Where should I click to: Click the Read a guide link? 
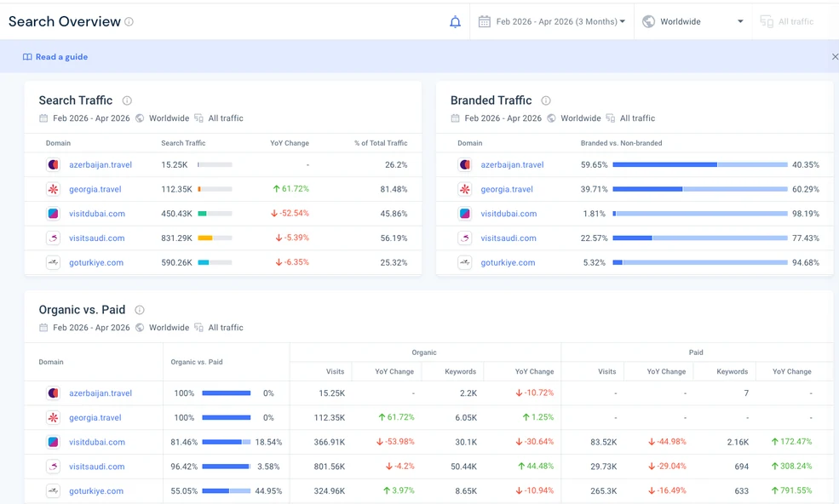pyautogui.click(x=55, y=57)
